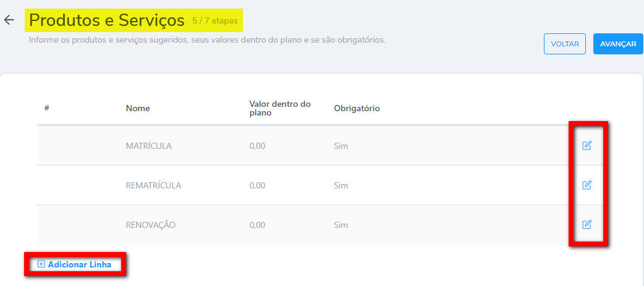The image size is (644, 286).
Task: Click the 5 / 7 etapas step indicator
Action: [x=215, y=20]
